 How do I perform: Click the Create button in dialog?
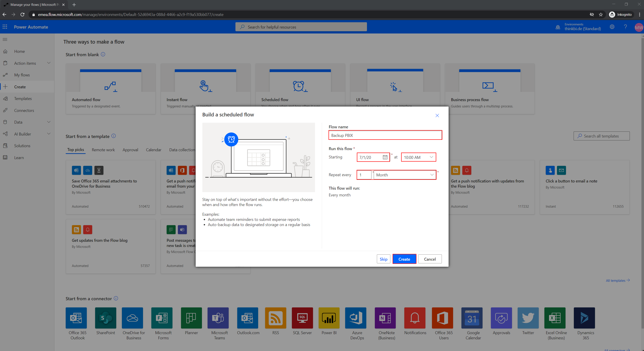[x=404, y=259]
